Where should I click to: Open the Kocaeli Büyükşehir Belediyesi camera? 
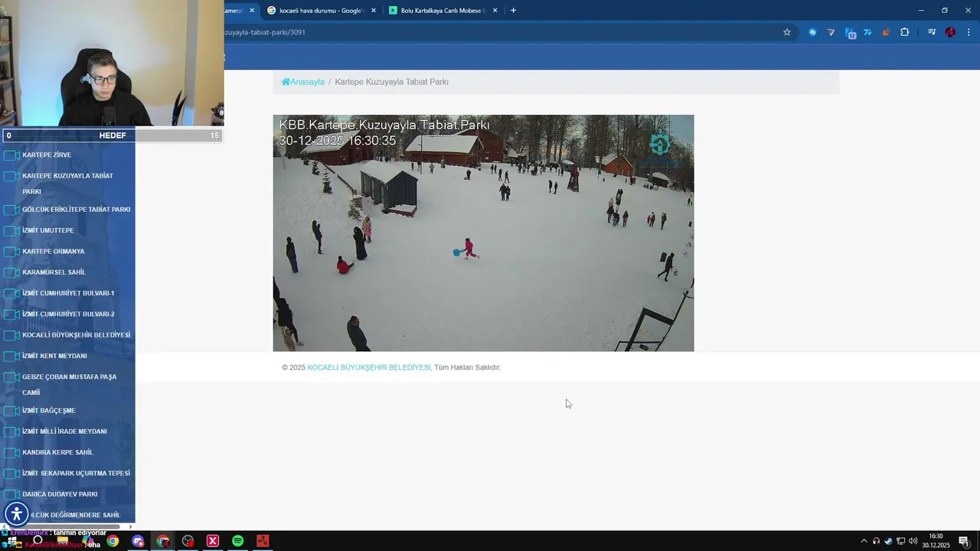(x=76, y=335)
